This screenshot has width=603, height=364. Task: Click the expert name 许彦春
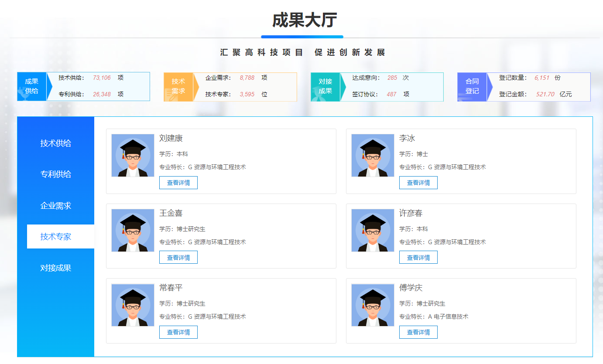tap(411, 213)
